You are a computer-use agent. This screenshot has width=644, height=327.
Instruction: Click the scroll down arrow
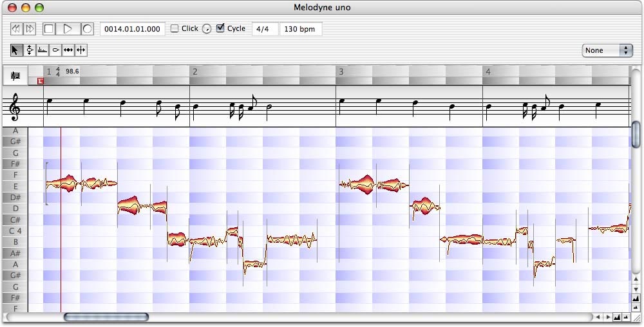coord(636,288)
